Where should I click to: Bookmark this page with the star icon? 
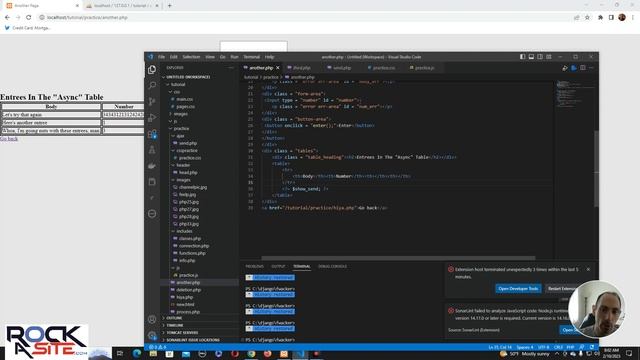click(x=587, y=18)
